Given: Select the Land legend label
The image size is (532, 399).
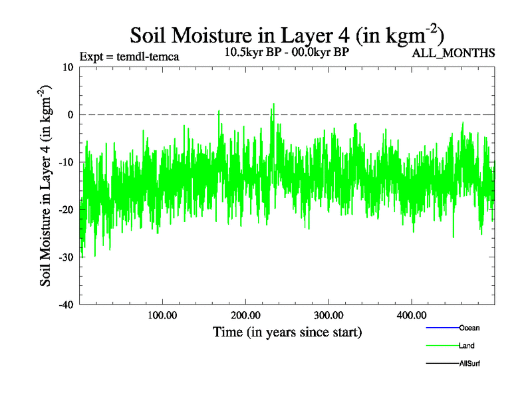Looking at the screenshot, I should (x=466, y=346).
